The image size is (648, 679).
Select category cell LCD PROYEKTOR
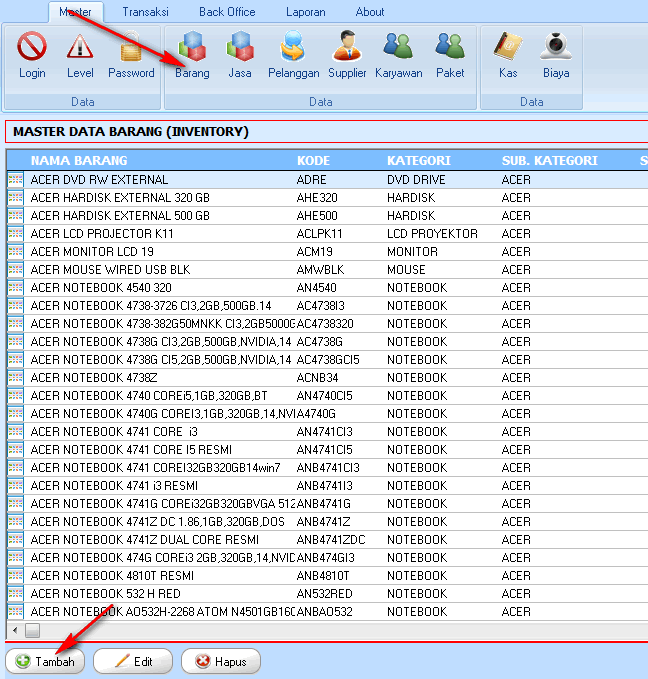coord(432,233)
